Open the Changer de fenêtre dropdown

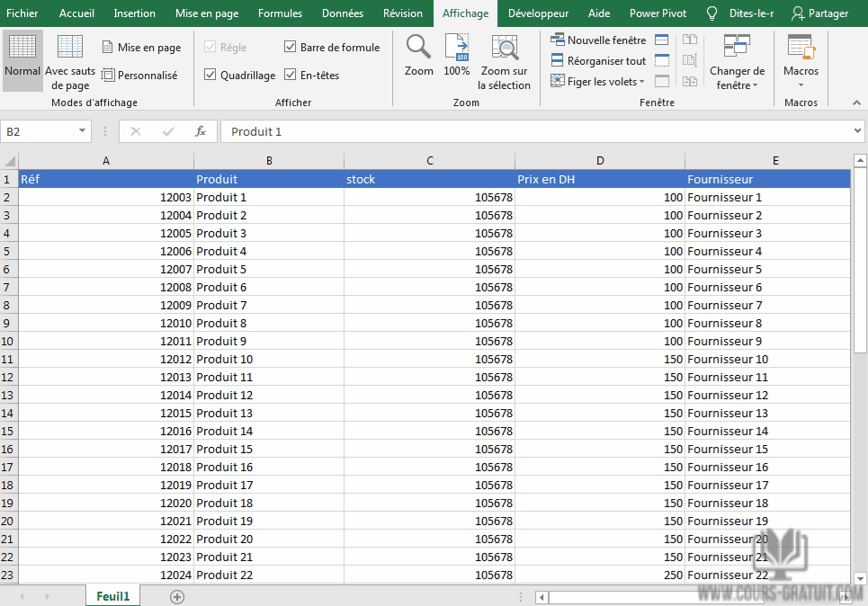click(737, 65)
